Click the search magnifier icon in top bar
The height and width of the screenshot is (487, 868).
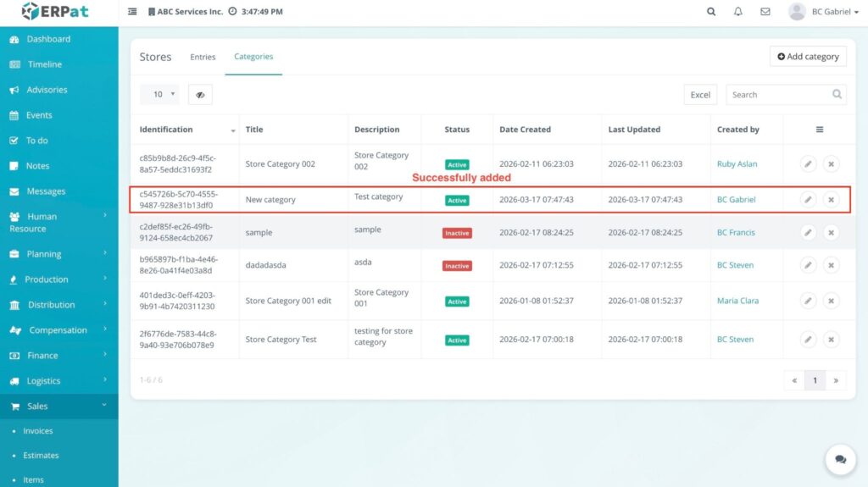click(711, 12)
